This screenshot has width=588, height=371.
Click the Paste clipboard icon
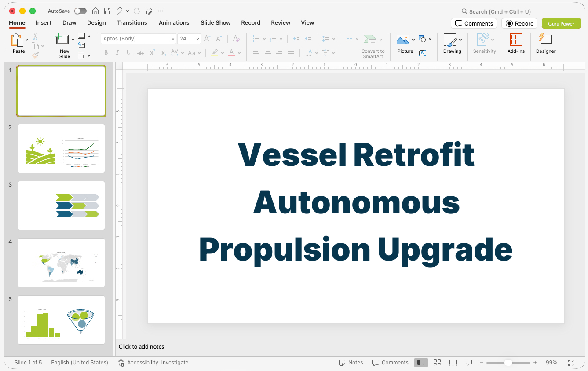18,40
